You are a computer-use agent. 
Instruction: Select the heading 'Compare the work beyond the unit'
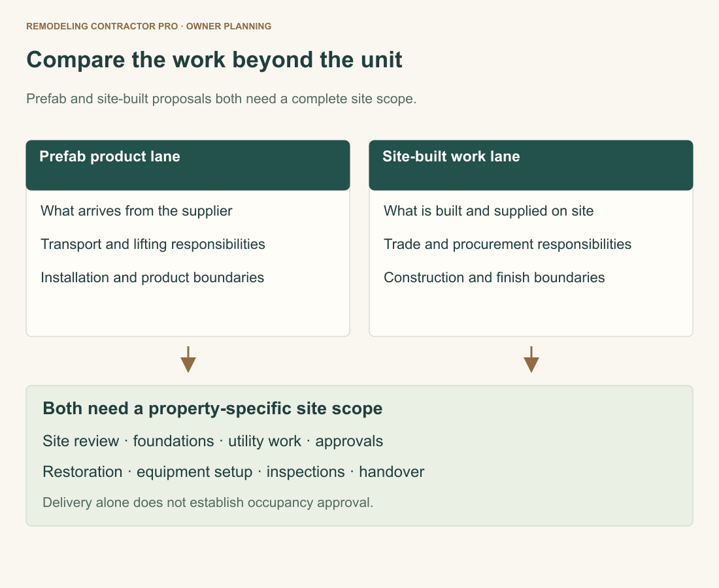tap(214, 60)
